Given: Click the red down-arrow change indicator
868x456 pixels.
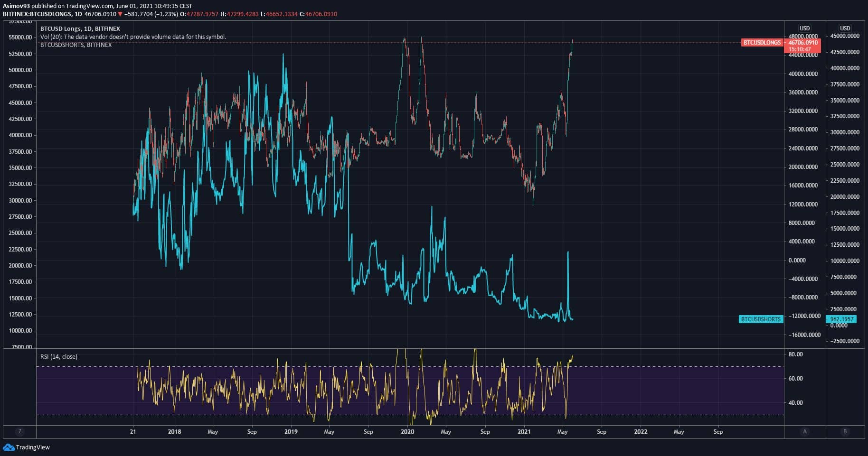Looking at the screenshot, I should (x=121, y=14).
